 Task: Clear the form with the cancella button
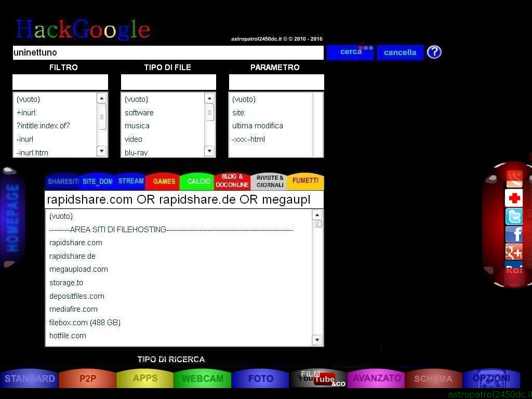pos(400,52)
